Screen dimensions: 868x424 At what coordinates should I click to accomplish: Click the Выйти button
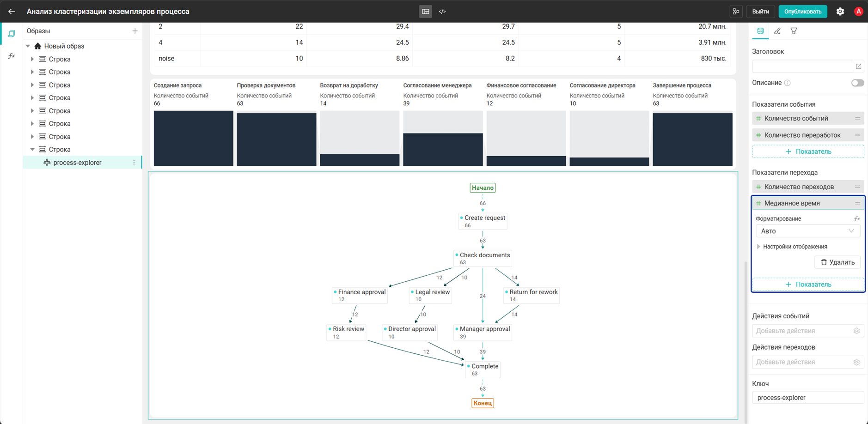pos(760,12)
